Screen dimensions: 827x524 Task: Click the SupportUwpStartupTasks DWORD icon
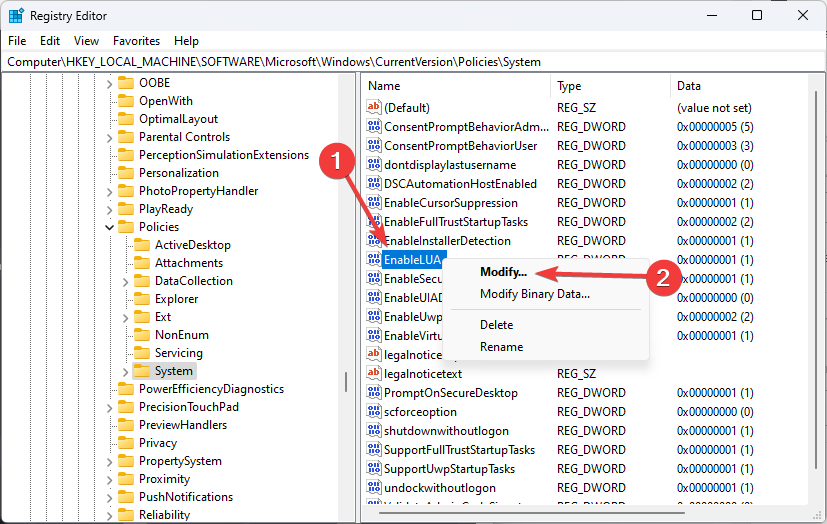tap(373, 468)
